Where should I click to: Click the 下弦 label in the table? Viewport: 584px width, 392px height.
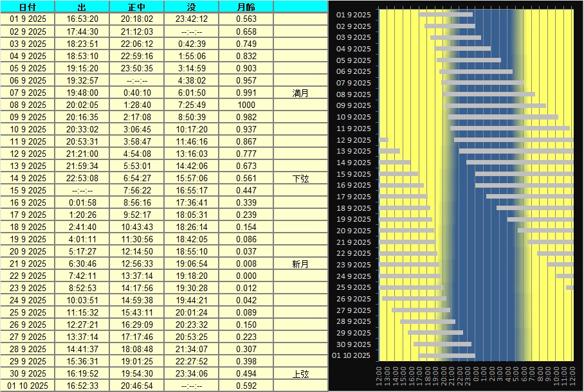[x=300, y=178]
